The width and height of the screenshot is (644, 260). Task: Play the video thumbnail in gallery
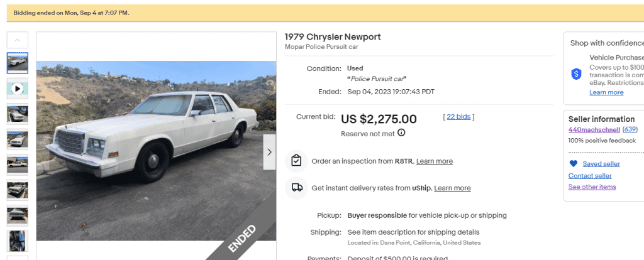tap(17, 89)
